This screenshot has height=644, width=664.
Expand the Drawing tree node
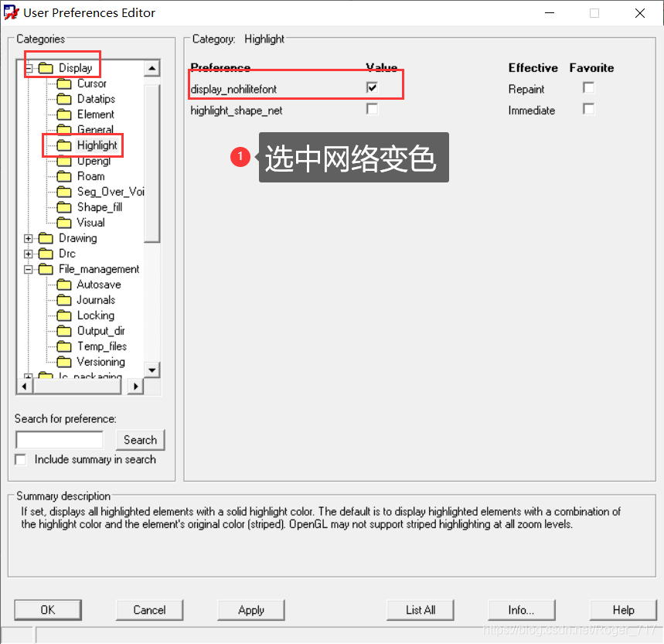[x=29, y=238]
